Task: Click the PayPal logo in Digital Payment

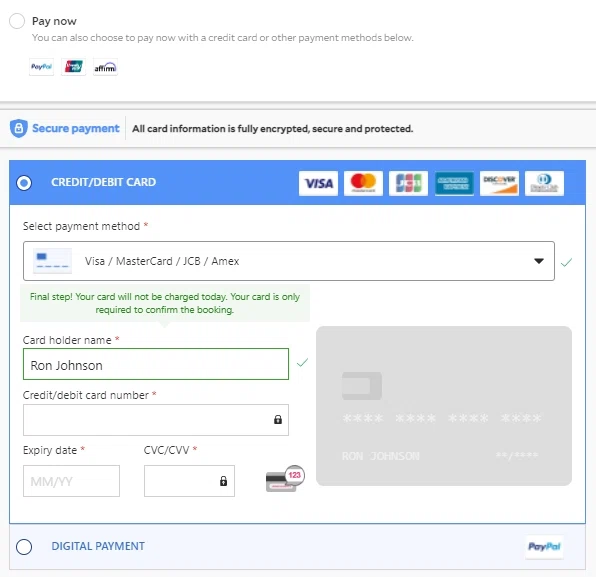Action: [544, 547]
